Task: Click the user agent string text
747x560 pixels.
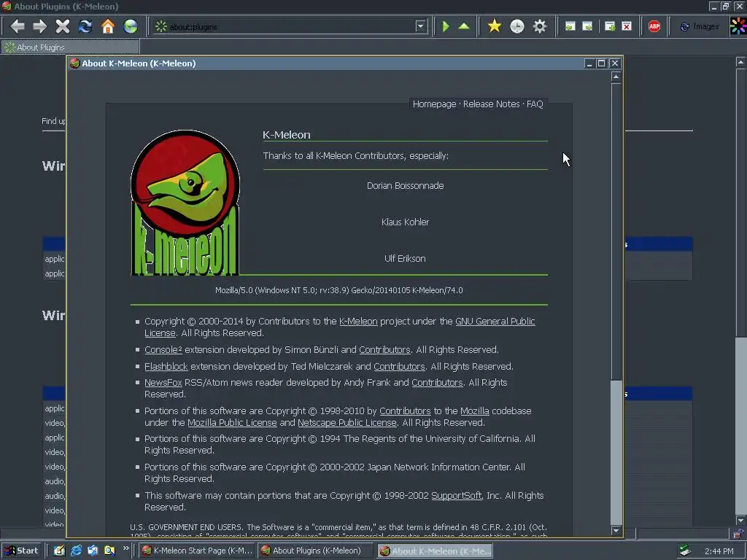Action: click(x=338, y=290)
